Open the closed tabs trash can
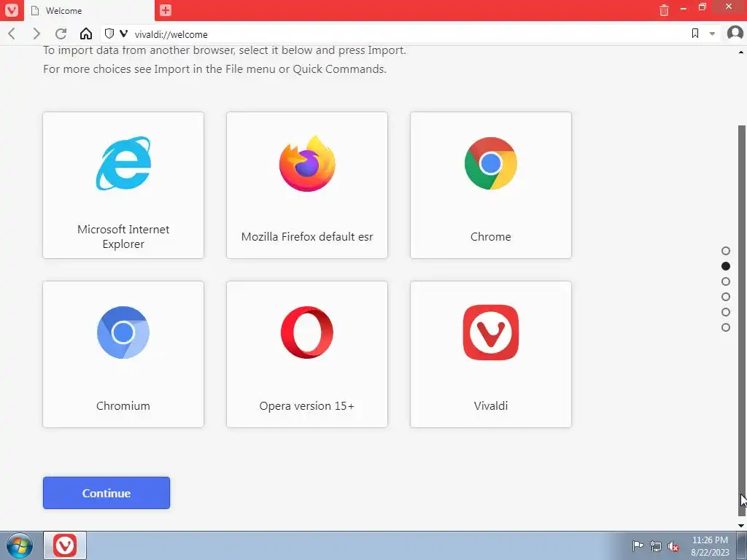Screen dimensions: 747x560 click(x=664, y=10)
